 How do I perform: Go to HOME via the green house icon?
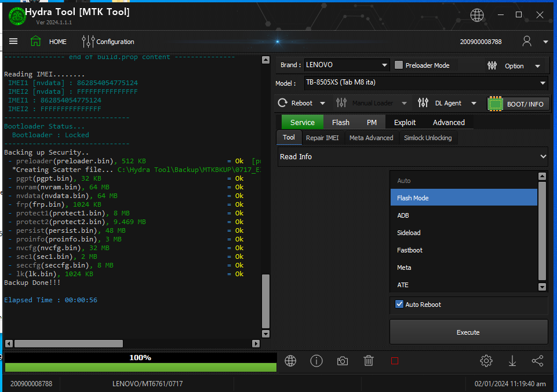pyautogui.click(x=35, y=41)
